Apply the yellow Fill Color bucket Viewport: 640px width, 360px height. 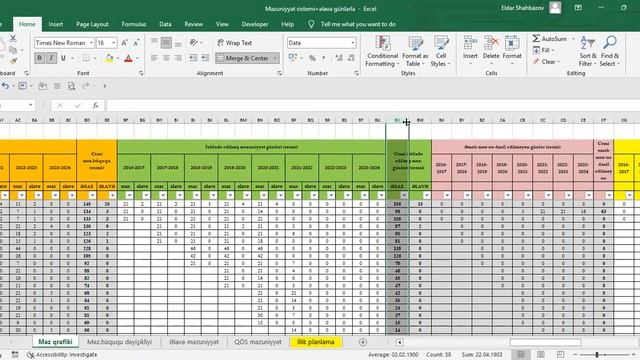pos(109,58)
